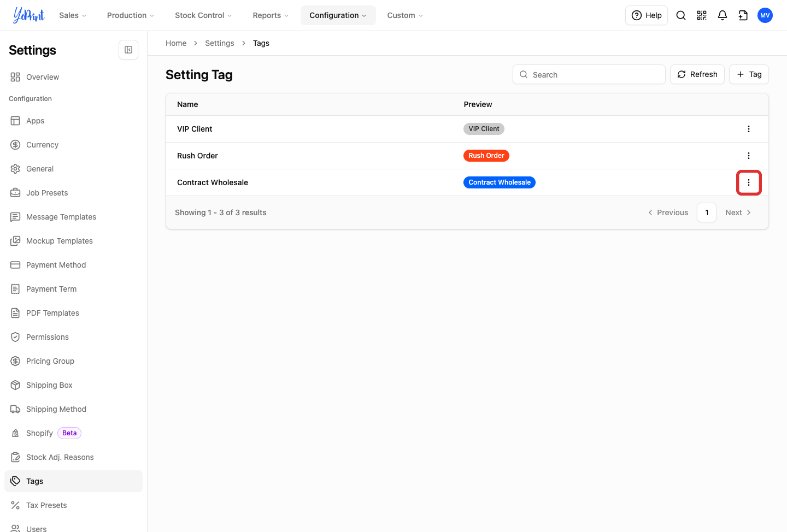Open Overview in the sidebar
Image resolution: width=787 pixels, height=532 pixels.
[x=73, y=77]
